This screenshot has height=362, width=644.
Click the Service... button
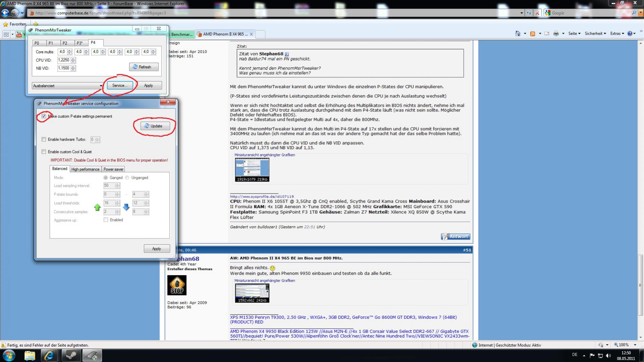120,86
